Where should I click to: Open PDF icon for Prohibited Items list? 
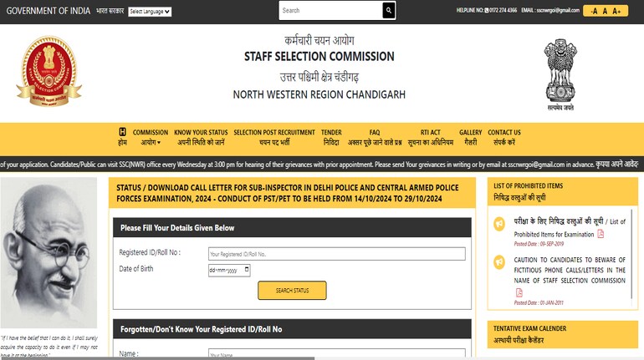click(577, 235)
